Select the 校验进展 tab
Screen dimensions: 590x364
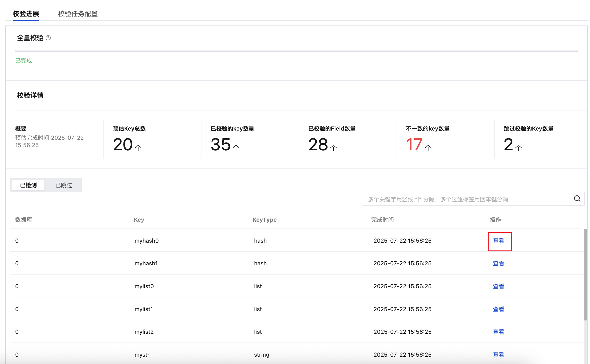(26, 14)
